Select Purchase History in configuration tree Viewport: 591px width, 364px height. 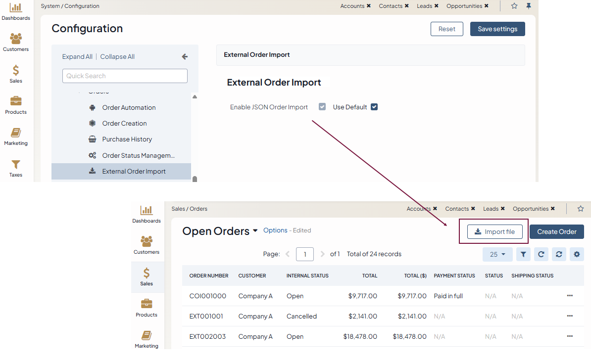pyautogui.click(x=127, y=139)
